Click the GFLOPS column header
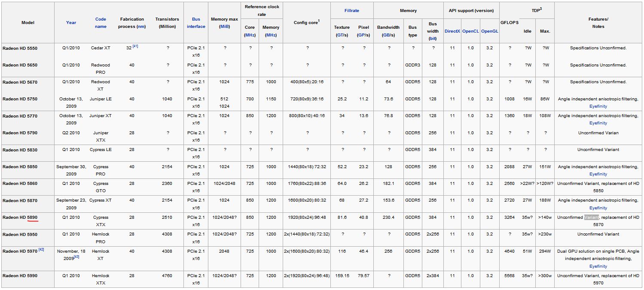Viewport: 644px width, 290px height. 510,23
